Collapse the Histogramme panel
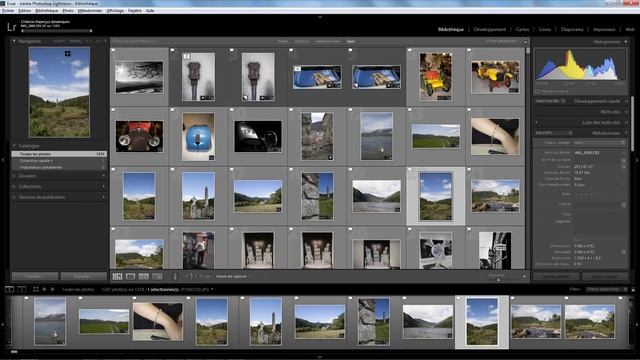 pyautogui.click(x=626, y=42)
